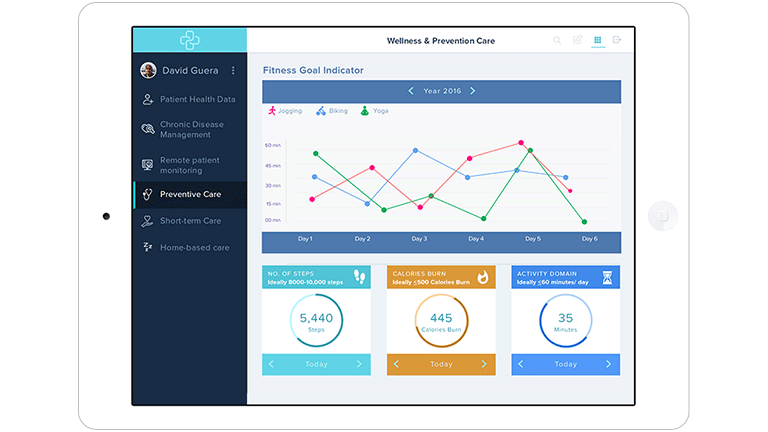
Task: Advance to next year after Year 2016
Action: coord(473,91)
